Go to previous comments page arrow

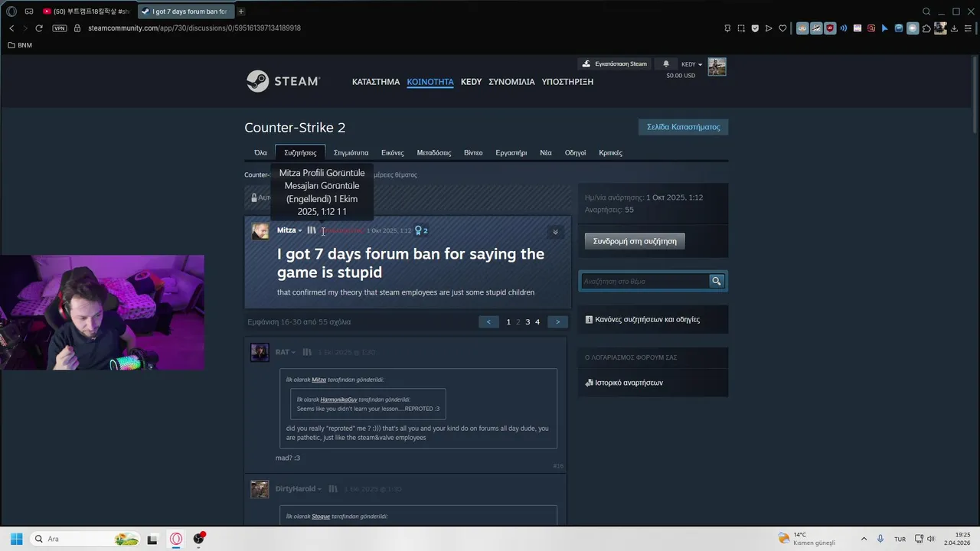(488, 322)
